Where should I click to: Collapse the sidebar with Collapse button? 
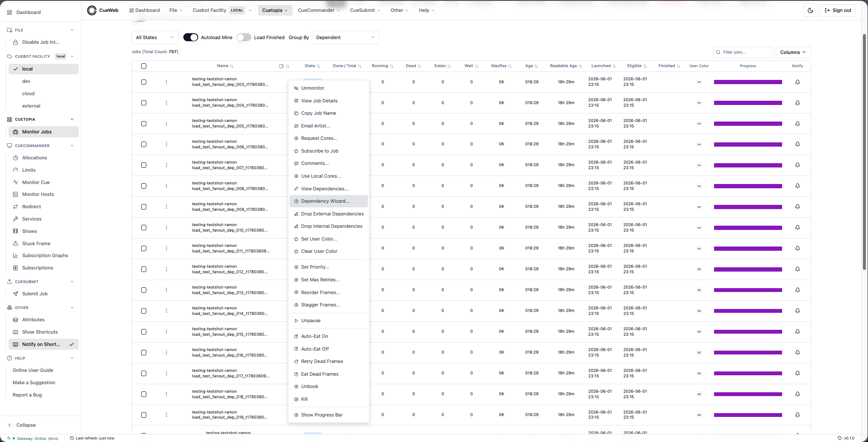[22, 425]
